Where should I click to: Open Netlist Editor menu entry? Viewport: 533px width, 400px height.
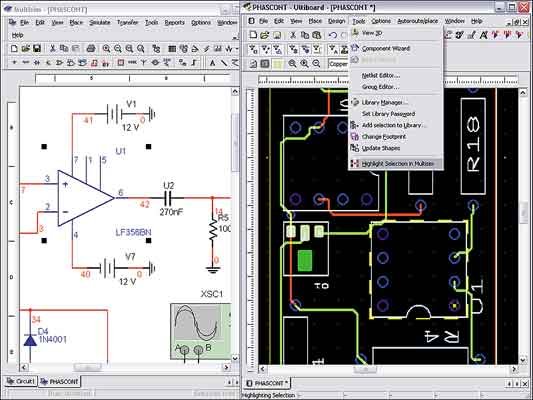[x=396, y=75]
